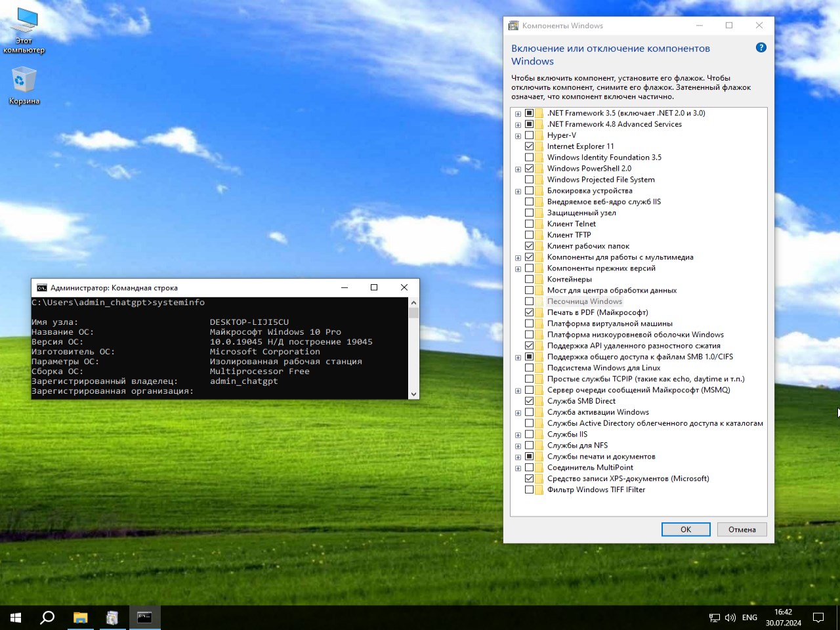Image resolution: width=840 pixels, height=630 pixels.
Task: Expand the Службы IIS node
Action: click(x=518, y=434)
